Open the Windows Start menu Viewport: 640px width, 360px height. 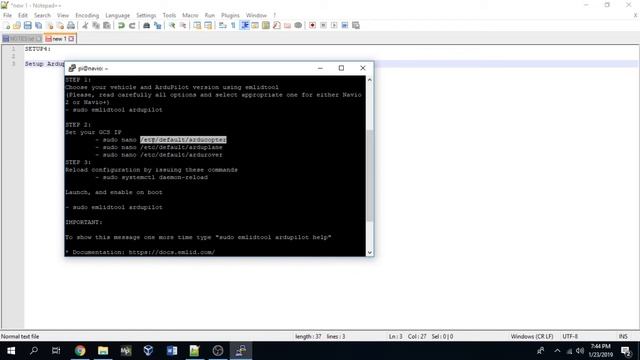coord(11,351)
